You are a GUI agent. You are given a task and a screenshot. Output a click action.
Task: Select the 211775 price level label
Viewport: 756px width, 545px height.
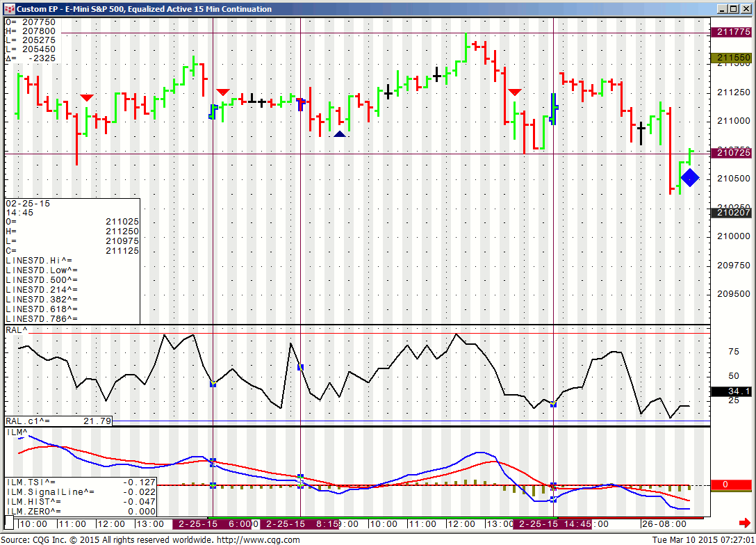tap(732, 32)
